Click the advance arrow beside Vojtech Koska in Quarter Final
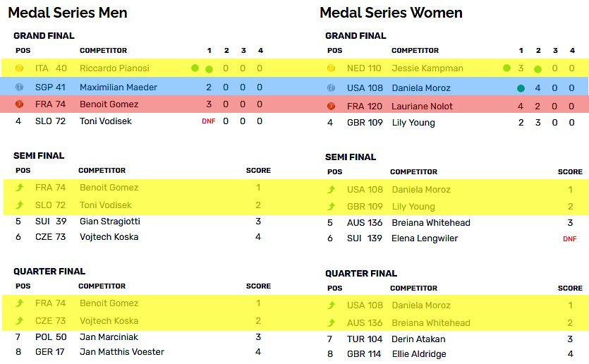The image size is (589, 364). pos(18,321)
